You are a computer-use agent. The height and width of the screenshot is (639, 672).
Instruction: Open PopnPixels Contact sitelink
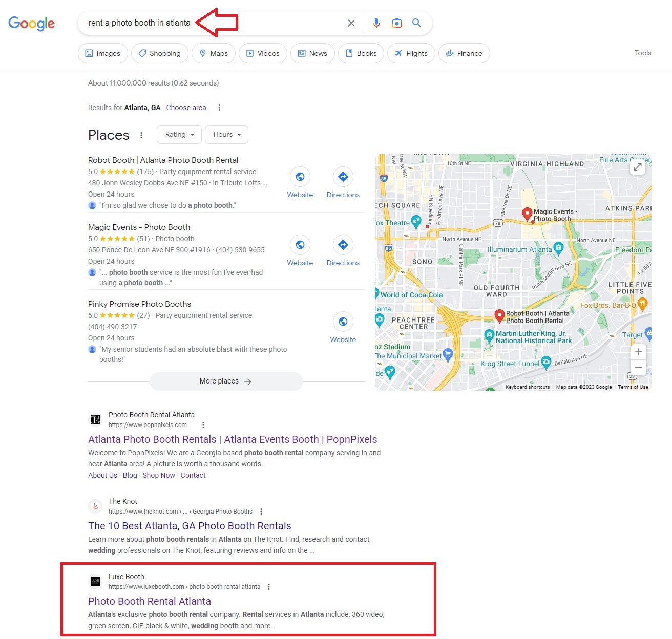pos(193,475)
